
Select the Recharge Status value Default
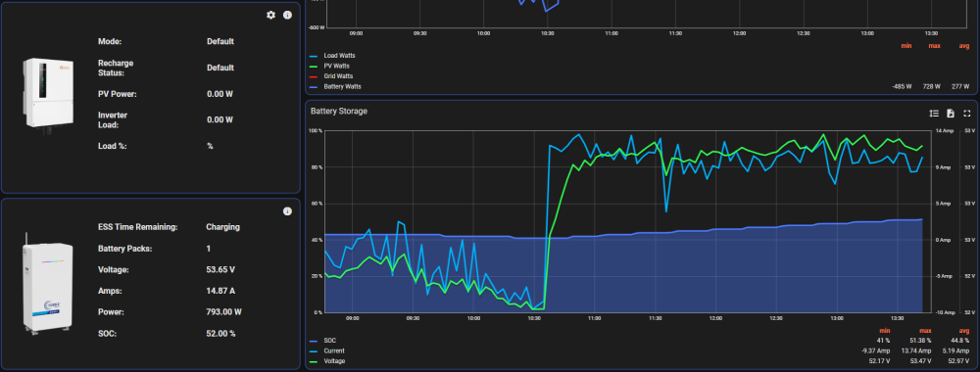220,68
